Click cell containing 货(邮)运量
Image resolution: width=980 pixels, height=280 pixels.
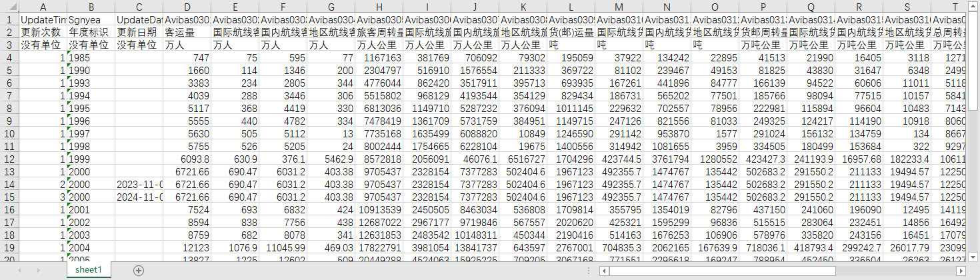pos(571,32)
